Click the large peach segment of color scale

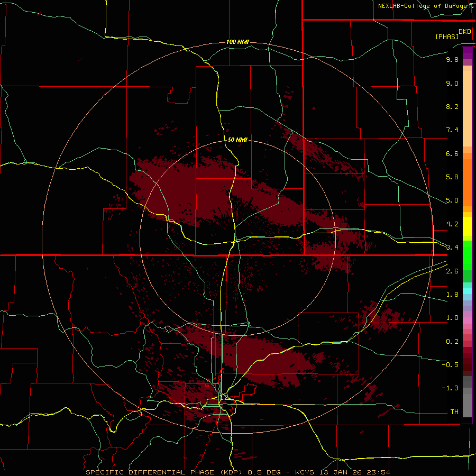(467, 109)
